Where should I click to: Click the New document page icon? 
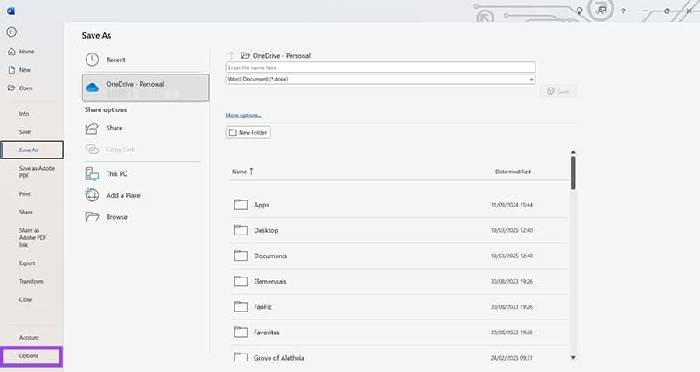[12, 70]
